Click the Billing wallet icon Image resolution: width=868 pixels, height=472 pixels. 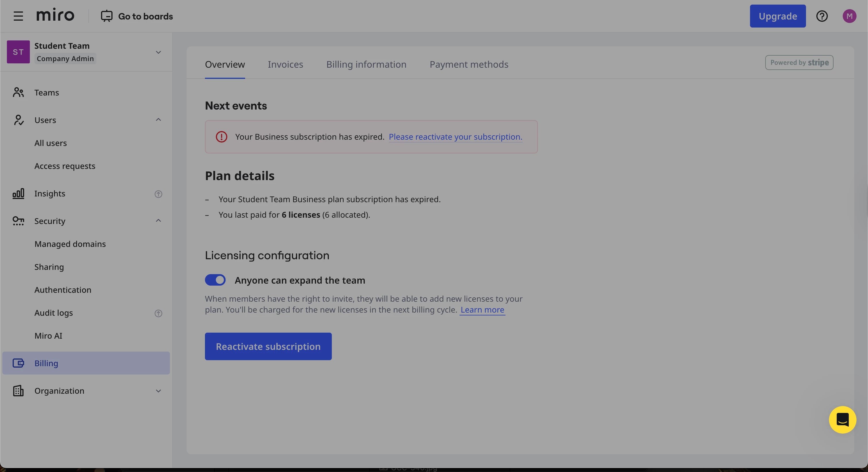click(x=18, y=363)
